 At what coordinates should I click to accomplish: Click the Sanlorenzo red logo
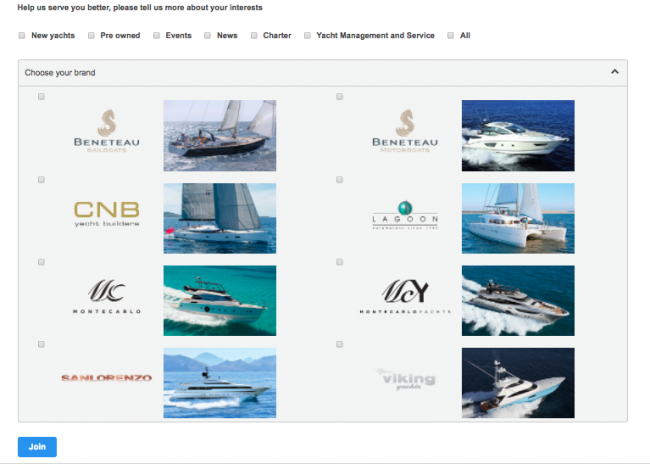pyautogui.click(x=107, y=378)
